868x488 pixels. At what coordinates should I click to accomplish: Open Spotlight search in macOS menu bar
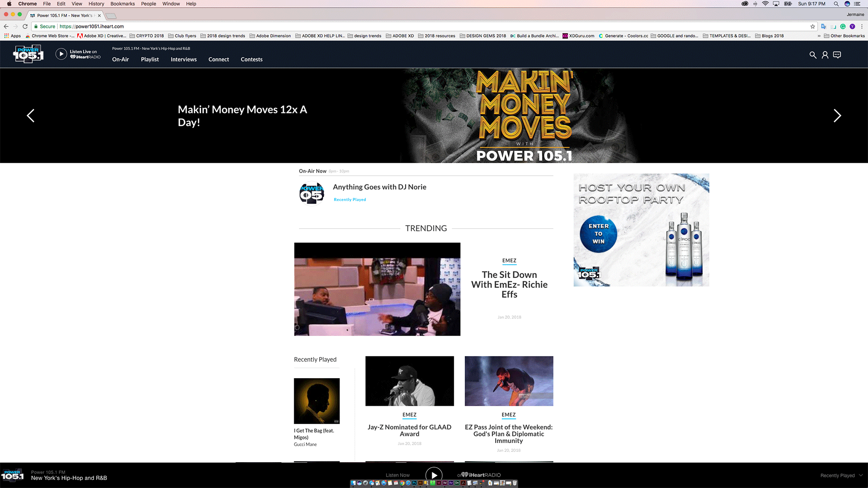click(x=836, y=4)
